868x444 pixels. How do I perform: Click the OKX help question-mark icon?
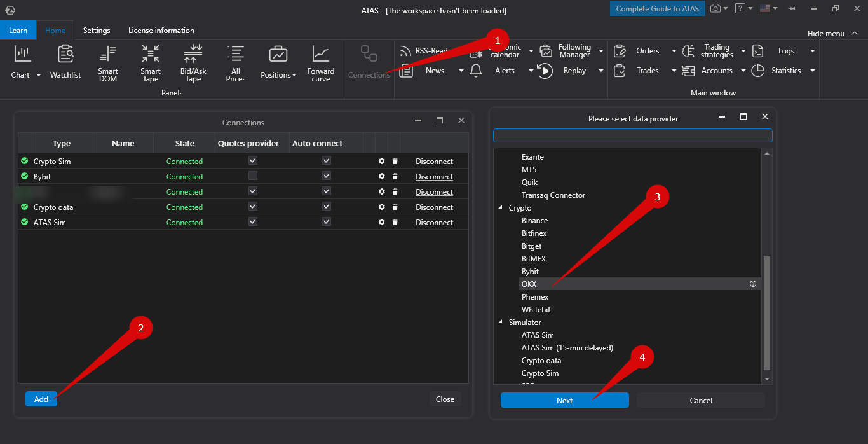pos(753,284)
